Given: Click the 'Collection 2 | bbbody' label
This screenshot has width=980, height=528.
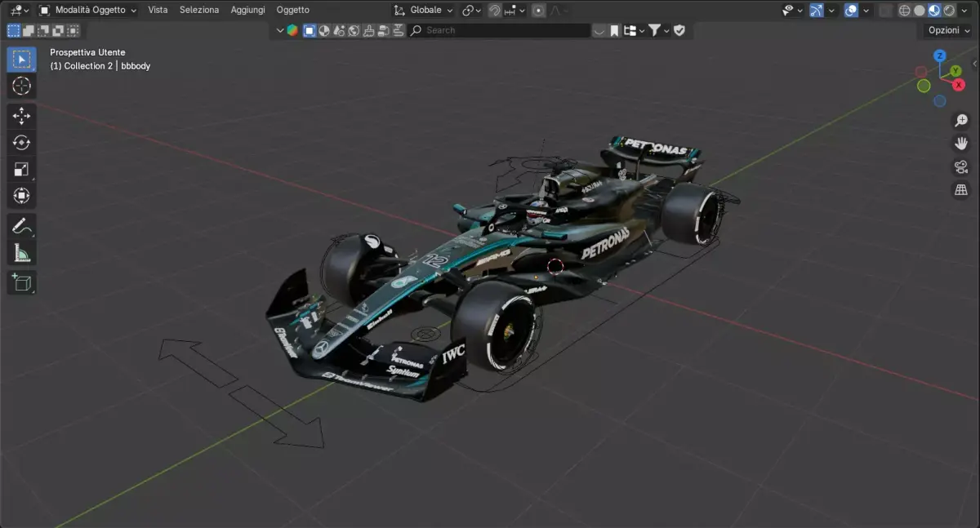Looking at the screenshot, I should point(107,66).
